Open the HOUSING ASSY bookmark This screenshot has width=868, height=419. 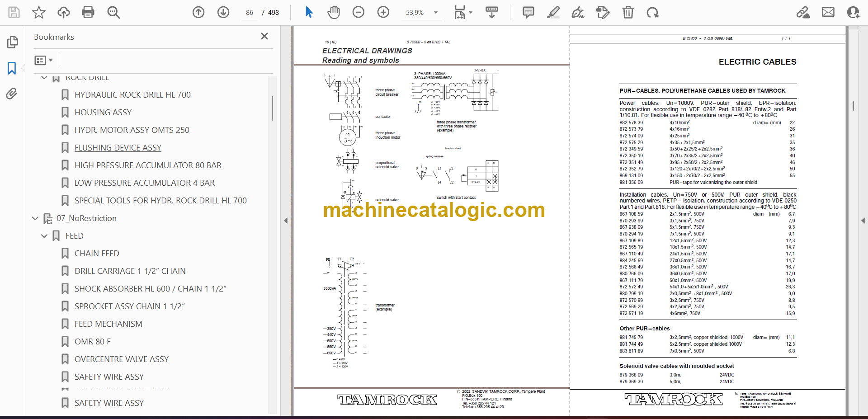click(103, 113)
